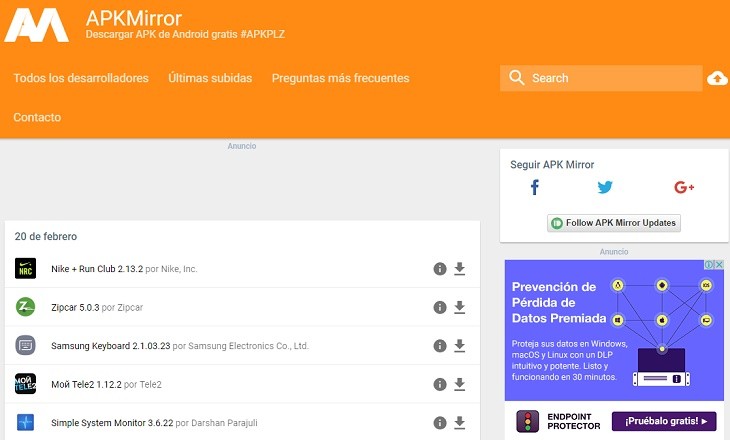Open Simple System Monitor 3.6.22 link
730x440 pixels.
112,423
